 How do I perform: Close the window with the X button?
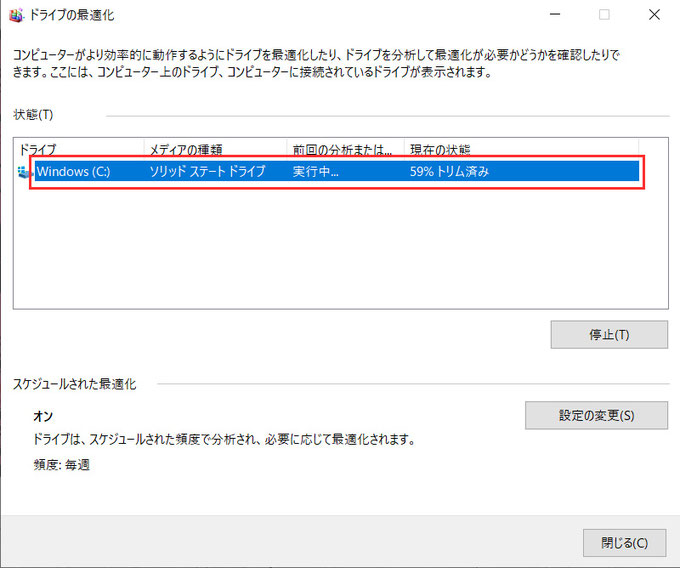tap(654, 15)
